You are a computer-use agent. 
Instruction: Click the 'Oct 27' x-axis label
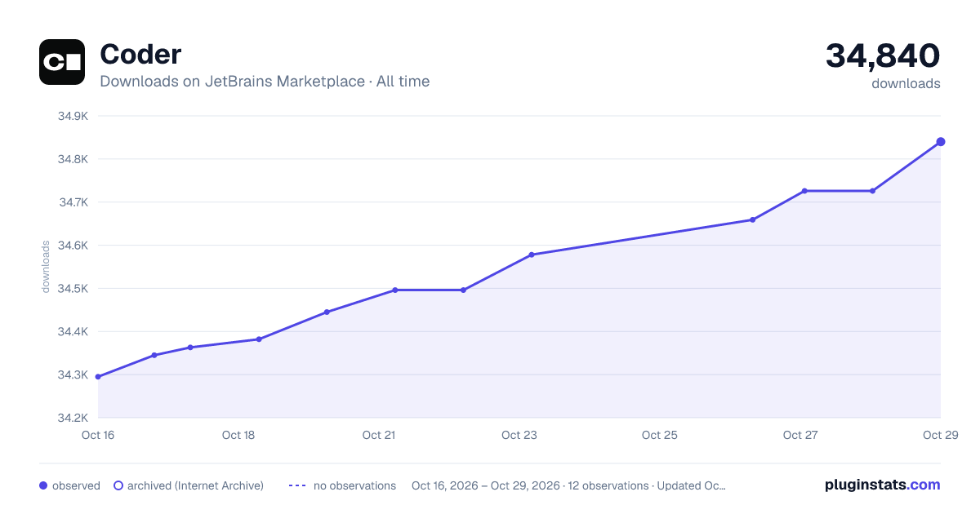(x=800, y=435)
